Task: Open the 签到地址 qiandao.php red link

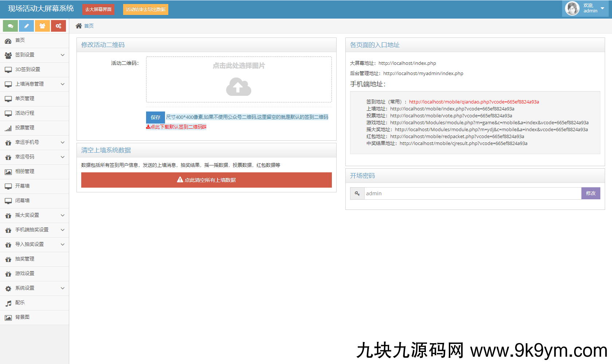Action: [474, 102]
